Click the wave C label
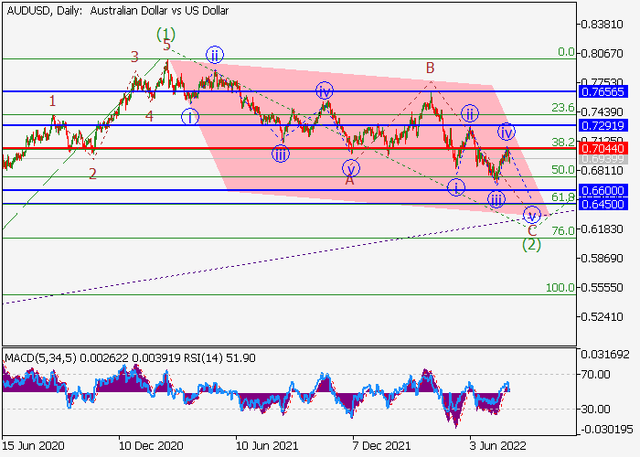 532,230
